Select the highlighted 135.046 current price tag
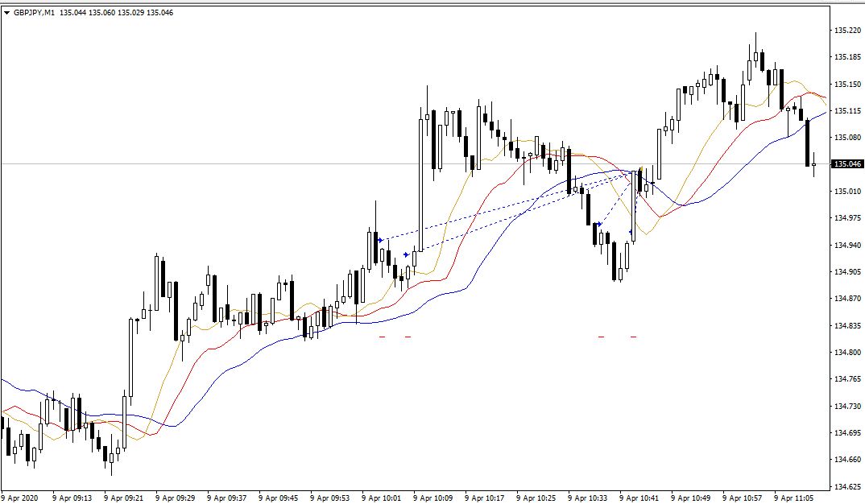 [x=846, y=164]
